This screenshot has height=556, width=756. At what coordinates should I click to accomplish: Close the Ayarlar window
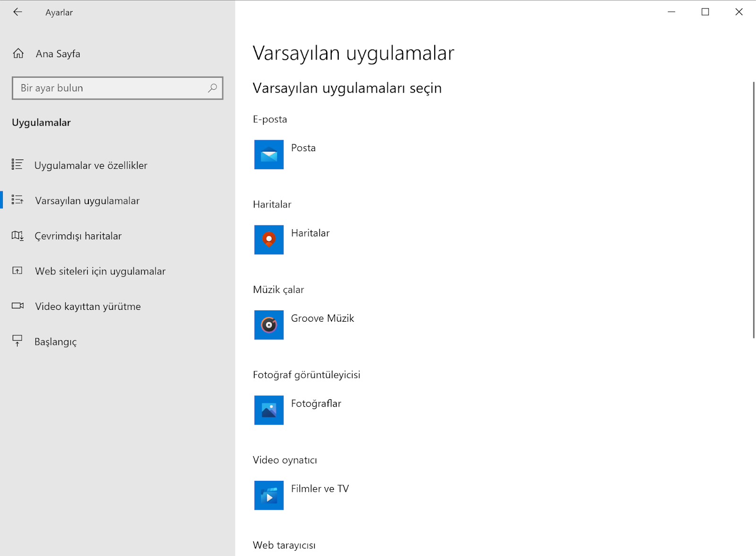pyautogui.click(x=739, y=12)
